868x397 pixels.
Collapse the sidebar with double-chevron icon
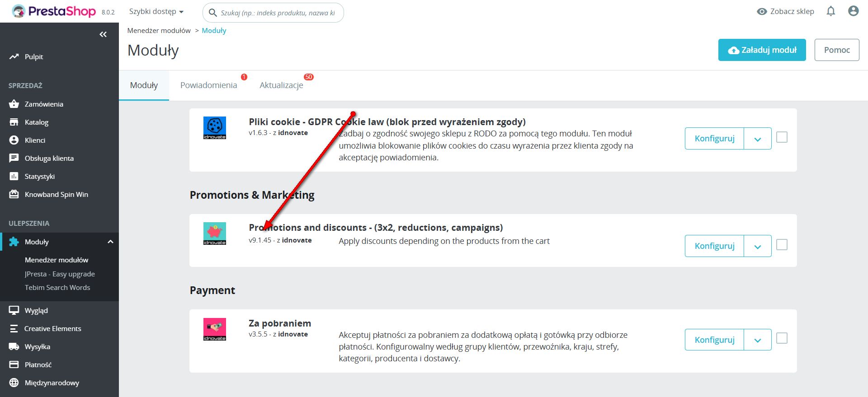(103, 34)
